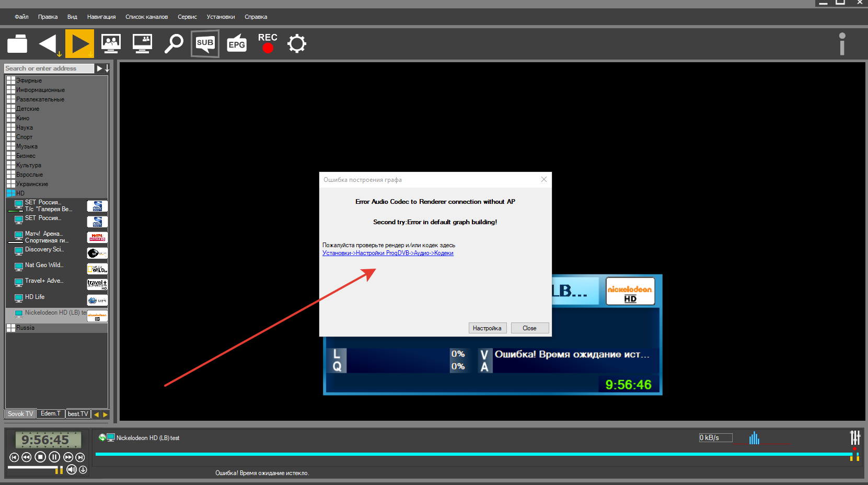Mute audio with the speaker icon
Screen dimensions: 868x485
click(x=72, y=469)
